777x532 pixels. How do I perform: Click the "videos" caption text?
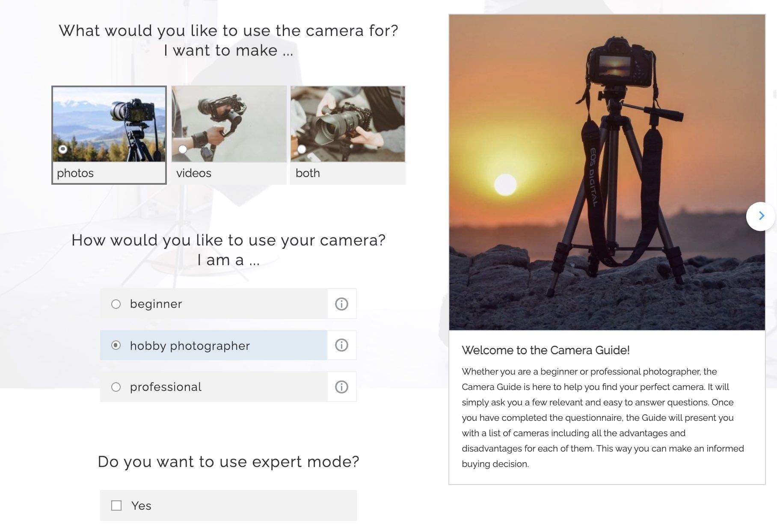coord(193,173)
